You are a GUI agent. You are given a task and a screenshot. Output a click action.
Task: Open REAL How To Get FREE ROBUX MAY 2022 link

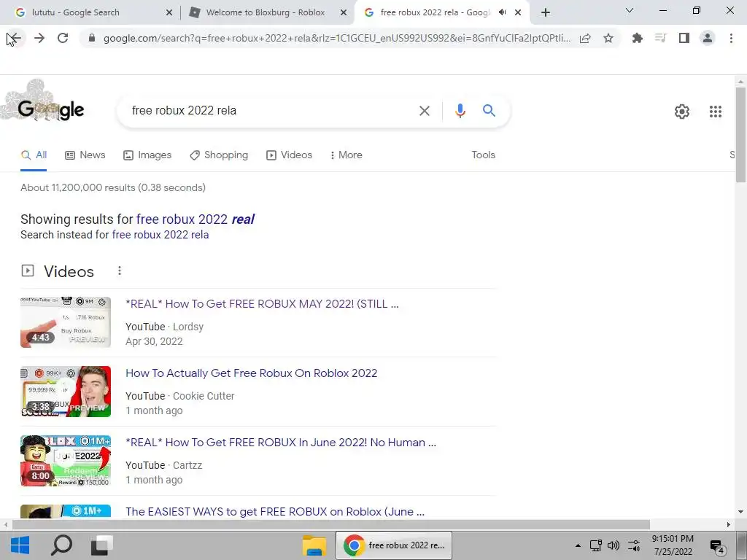click(262, 304)
